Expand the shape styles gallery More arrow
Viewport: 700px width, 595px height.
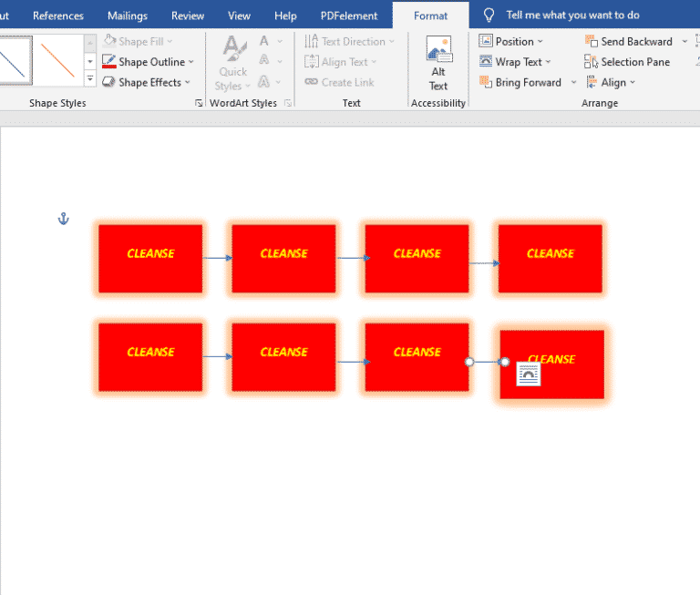pos(90,79)
